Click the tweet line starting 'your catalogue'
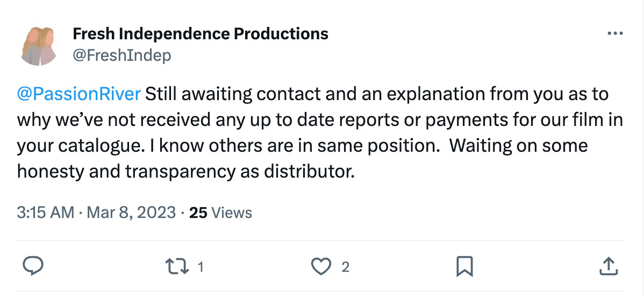This screenshot has width=644, height=296. click(x=302, y=146)
